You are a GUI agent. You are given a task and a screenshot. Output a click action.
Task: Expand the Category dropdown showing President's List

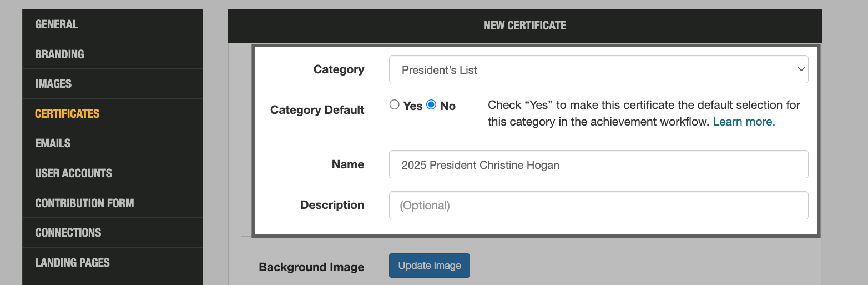point(598,69)
